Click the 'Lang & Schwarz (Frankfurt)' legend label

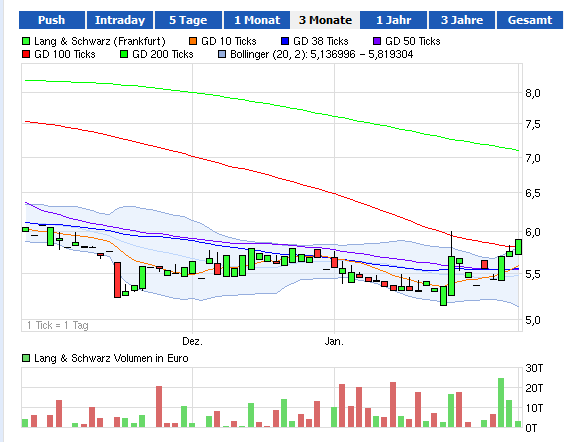[100, 41]
